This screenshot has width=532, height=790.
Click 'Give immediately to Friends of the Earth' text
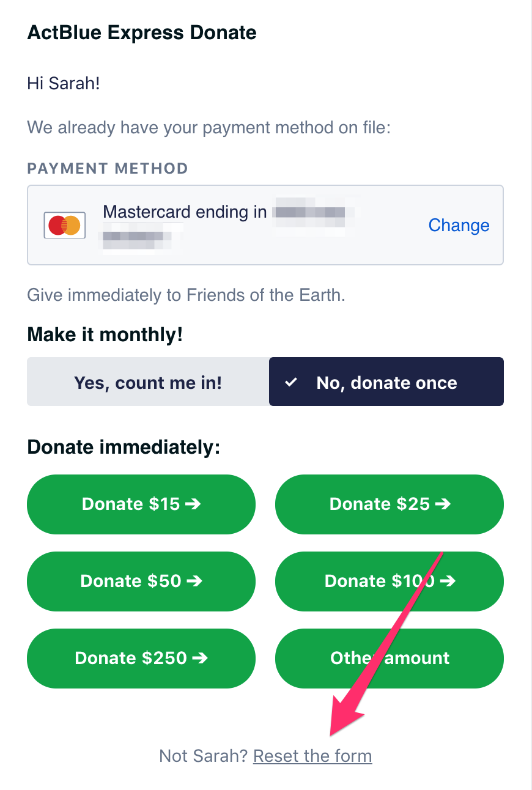[186, 296]
